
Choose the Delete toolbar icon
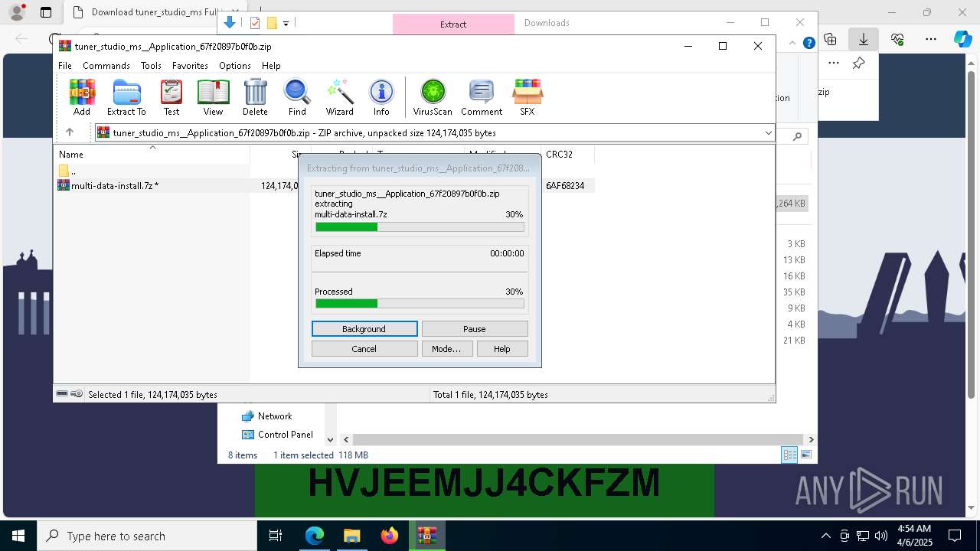[255, 97]
